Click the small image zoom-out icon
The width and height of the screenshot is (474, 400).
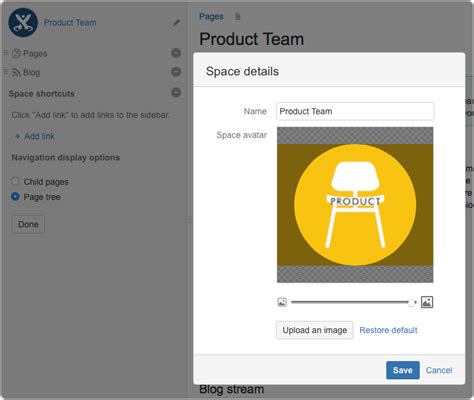tap(282, 302)
